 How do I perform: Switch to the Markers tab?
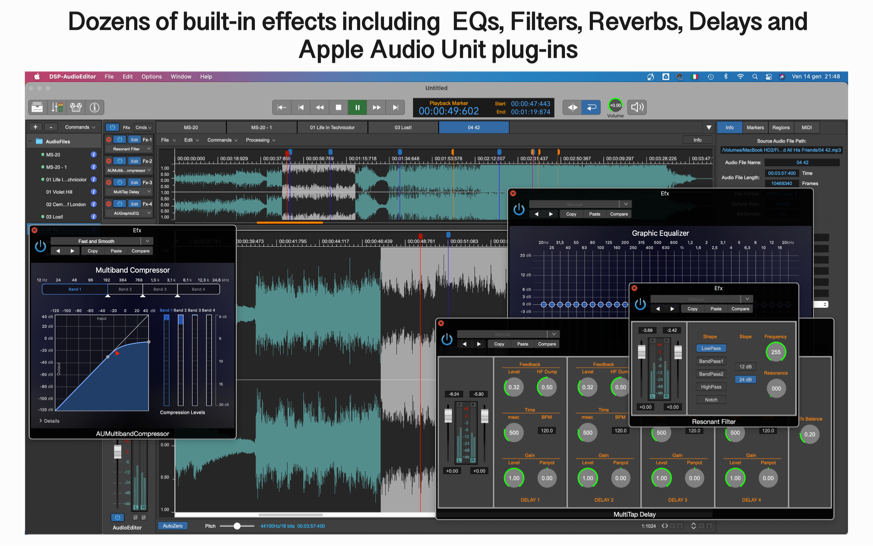tap(755, 127)
